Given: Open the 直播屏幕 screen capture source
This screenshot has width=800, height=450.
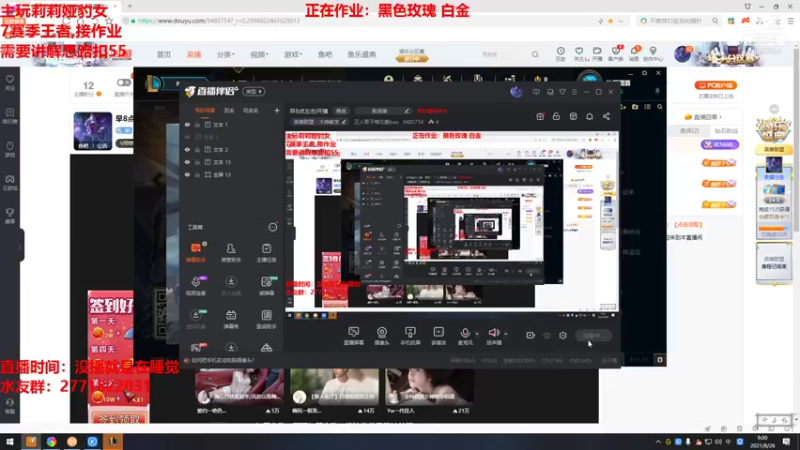Looking at the screenshot, I should tap(354, 336).
